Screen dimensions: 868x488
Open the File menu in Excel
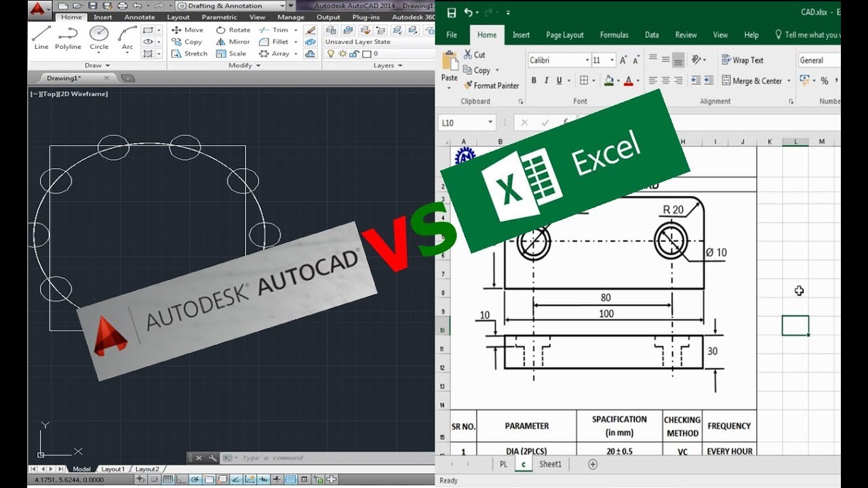coord(452,35)
